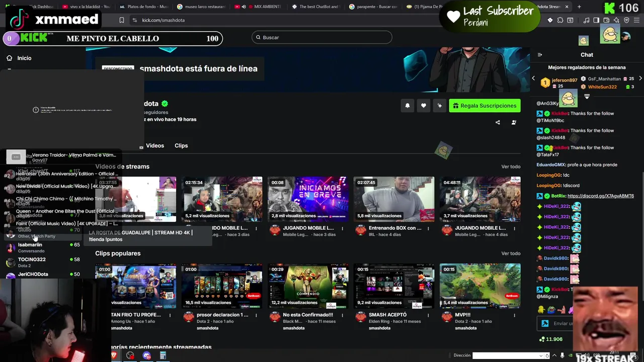The image size is (644, 362).
Task: Open the No esta Confirmado clip thumbnail
Action: (x=308, y=286)
